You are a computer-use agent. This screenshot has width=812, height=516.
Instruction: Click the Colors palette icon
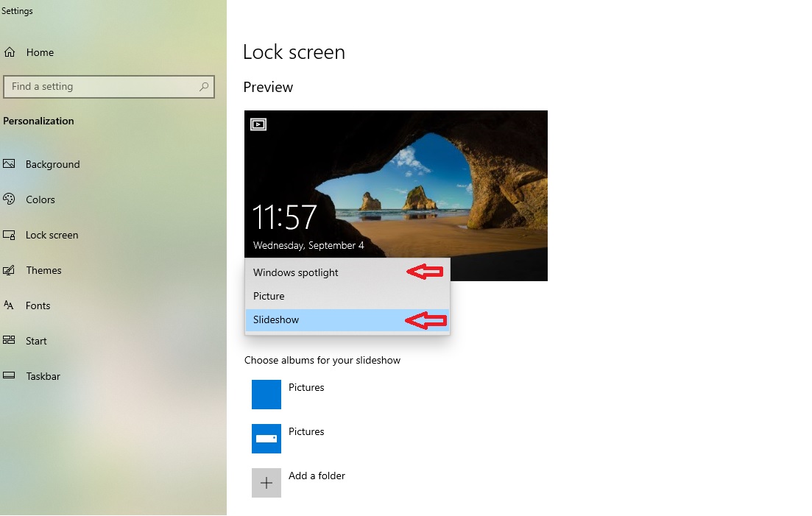(x=9, y=199)
